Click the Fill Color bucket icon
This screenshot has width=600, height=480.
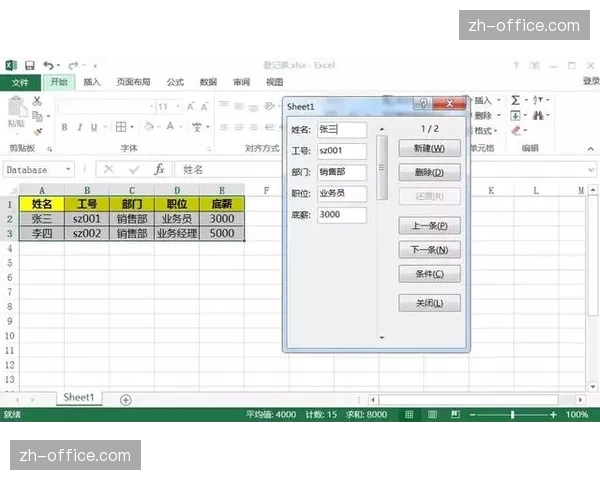(149, 126)
